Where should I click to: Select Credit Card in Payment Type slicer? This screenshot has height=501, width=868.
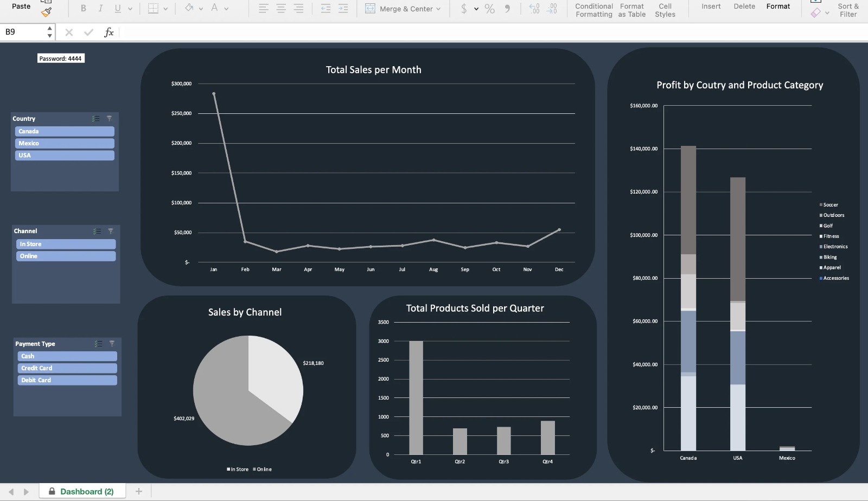[67, 368]
